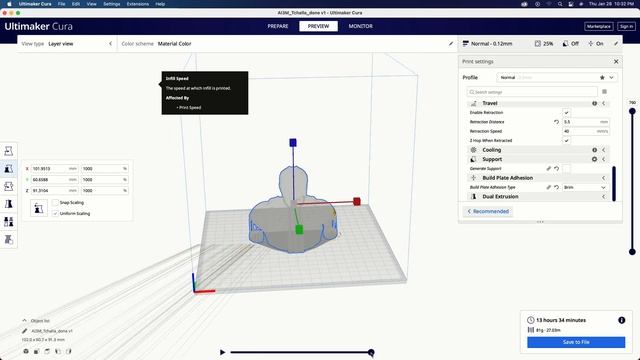Select the Move tool in left toolbar
The width and height of the screenshot is (640, 360).
[9, 151]
